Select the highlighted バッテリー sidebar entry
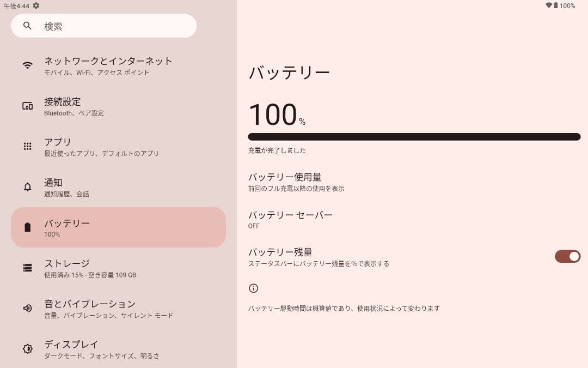The height and width of the screenshot is (368, 588). [118, 227]
